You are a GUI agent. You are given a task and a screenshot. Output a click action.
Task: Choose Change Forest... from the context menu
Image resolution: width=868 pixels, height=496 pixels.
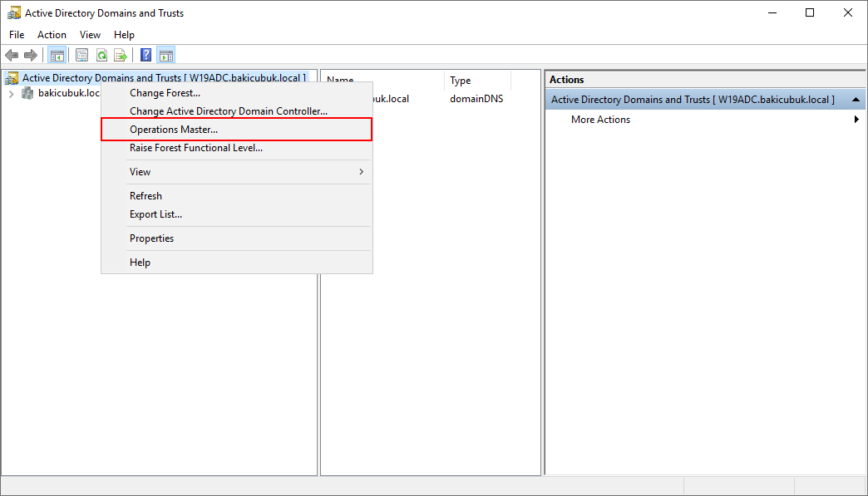click(237, 93)
